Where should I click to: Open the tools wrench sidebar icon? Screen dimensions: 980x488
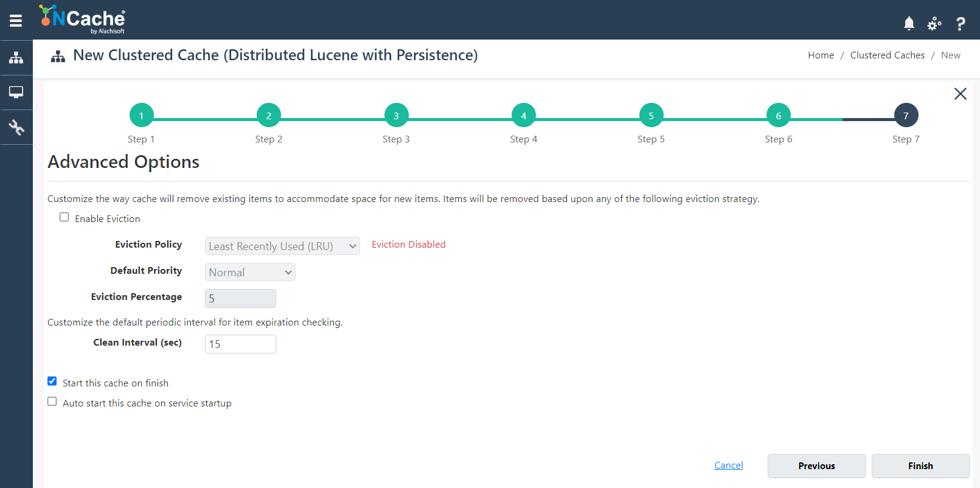point(16,127)
